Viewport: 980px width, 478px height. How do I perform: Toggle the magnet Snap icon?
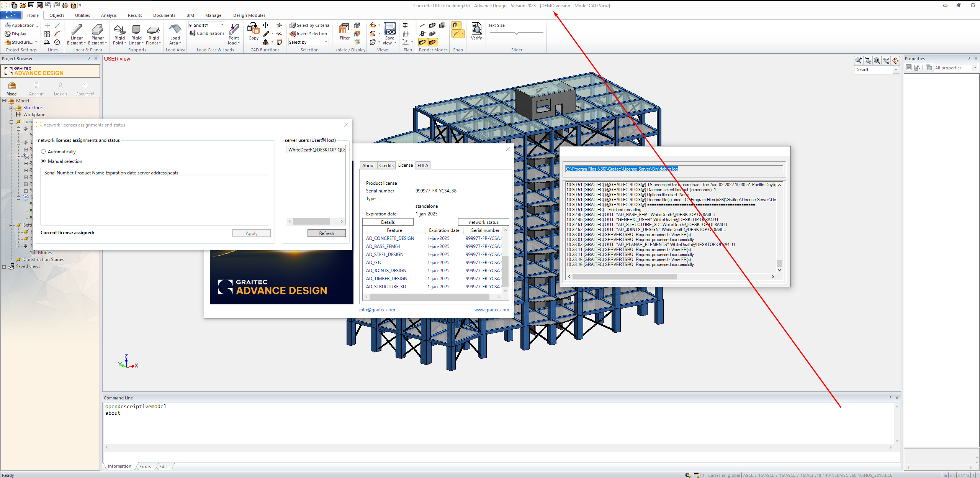tap(456, 25)
